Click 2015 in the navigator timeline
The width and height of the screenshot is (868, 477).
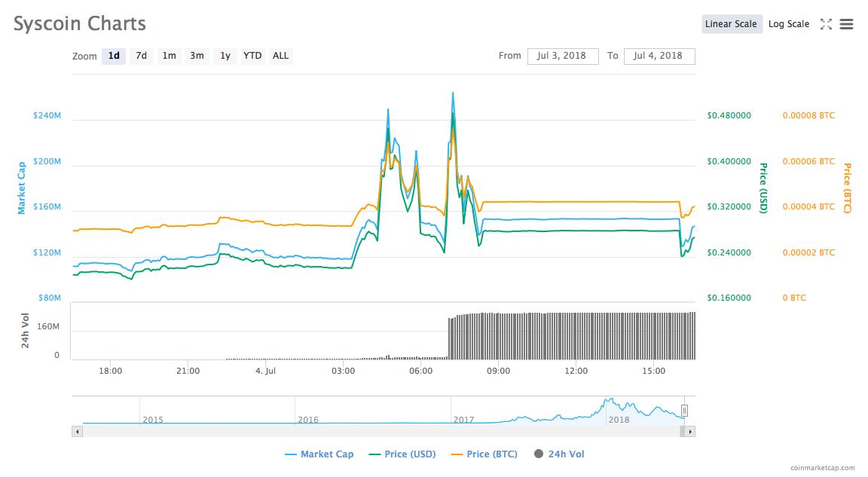[153, 420]
